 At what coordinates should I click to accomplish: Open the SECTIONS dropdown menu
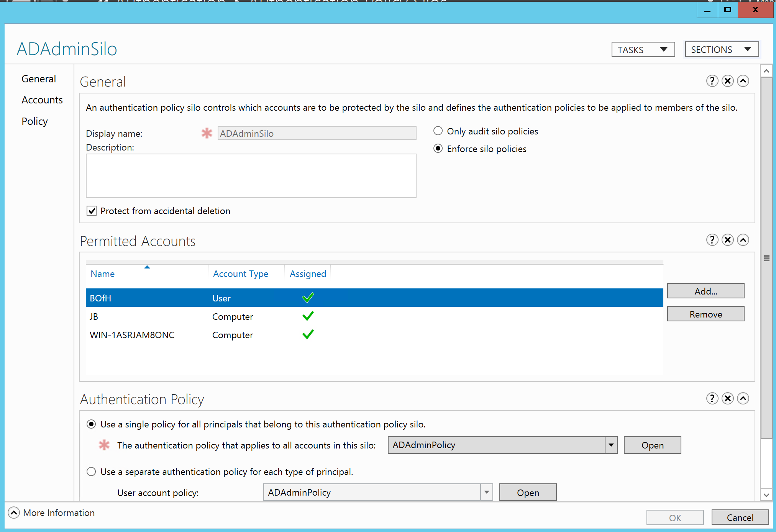pyautogui.click(x=721, y=49)
